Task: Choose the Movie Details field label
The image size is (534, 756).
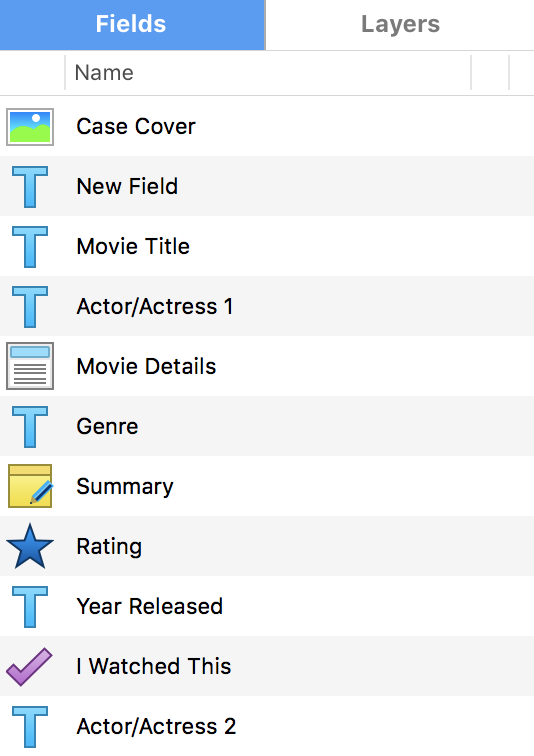Action: coord(146,366)
